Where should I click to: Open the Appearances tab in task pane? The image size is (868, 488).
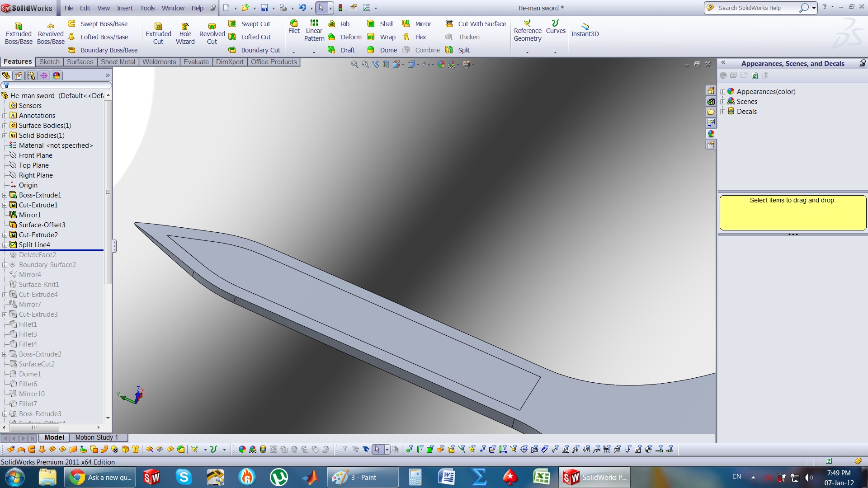click(x=711, y=134)
